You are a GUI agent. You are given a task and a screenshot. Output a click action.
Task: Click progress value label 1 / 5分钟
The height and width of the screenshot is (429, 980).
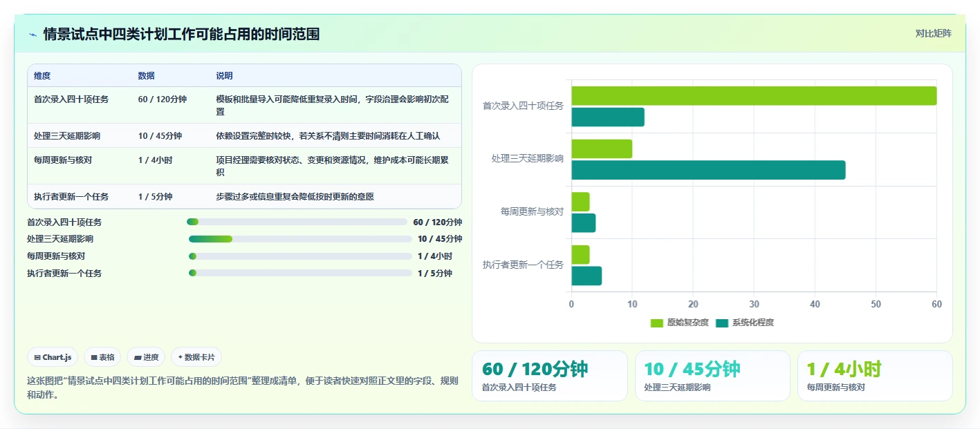(435, 274)
